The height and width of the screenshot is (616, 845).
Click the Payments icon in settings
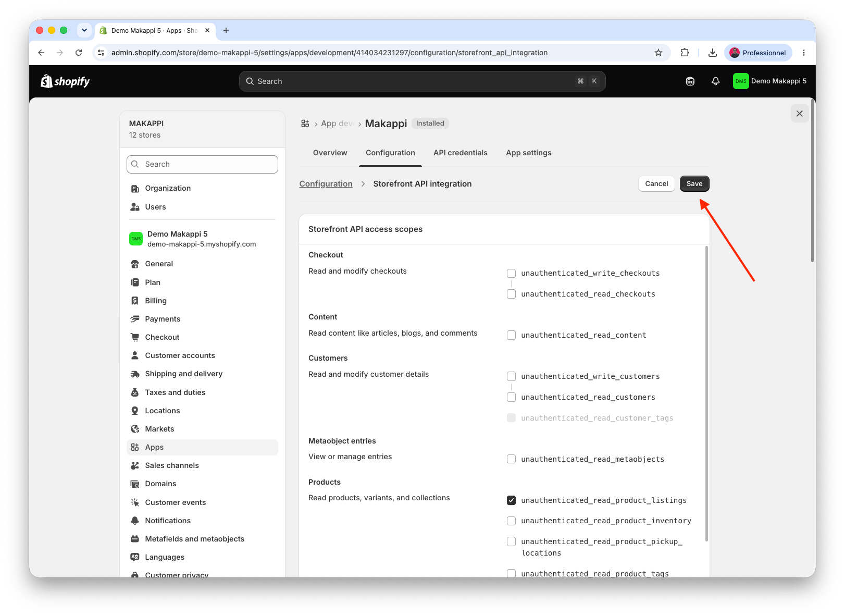(135, 319)
